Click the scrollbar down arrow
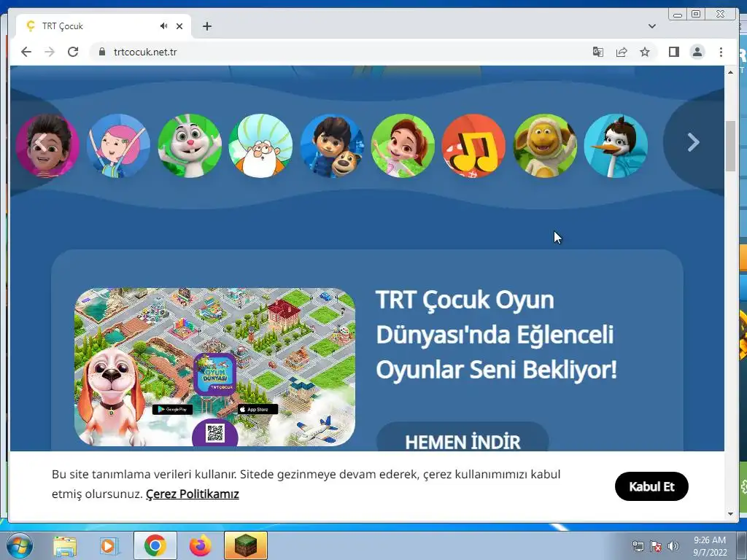The width and height of the screenshot is (747, 560). 730,514
